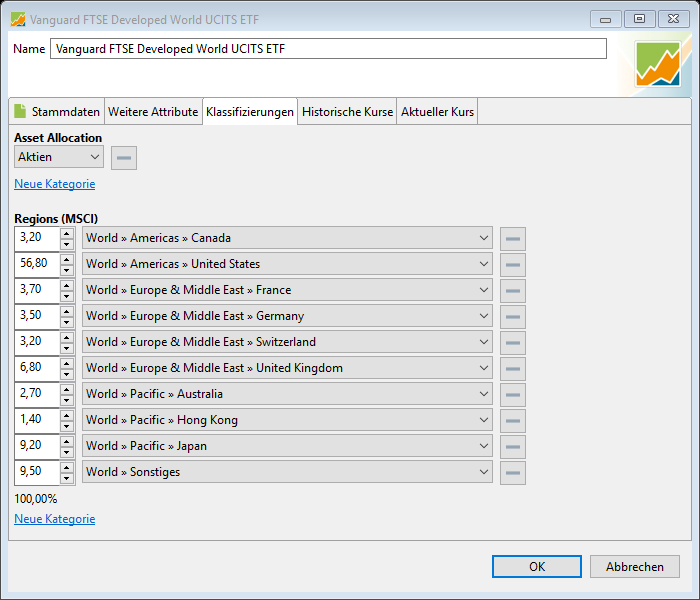Maximize the security dialog window

(639, 19)
